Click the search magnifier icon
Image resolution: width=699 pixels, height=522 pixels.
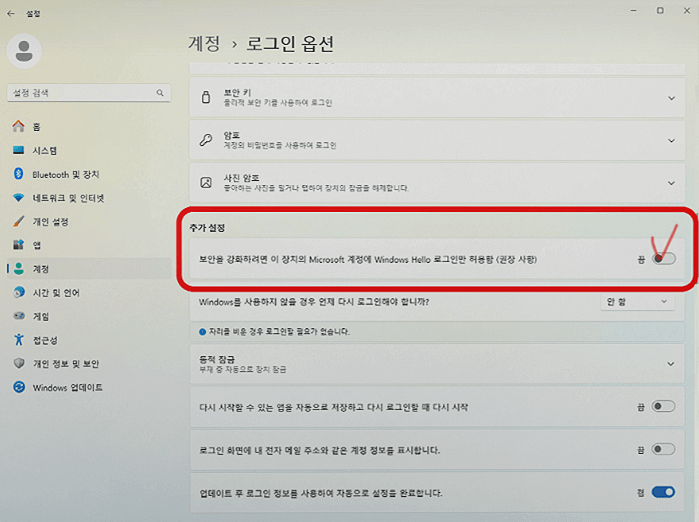pyautogui.click(x=160, y=93)
